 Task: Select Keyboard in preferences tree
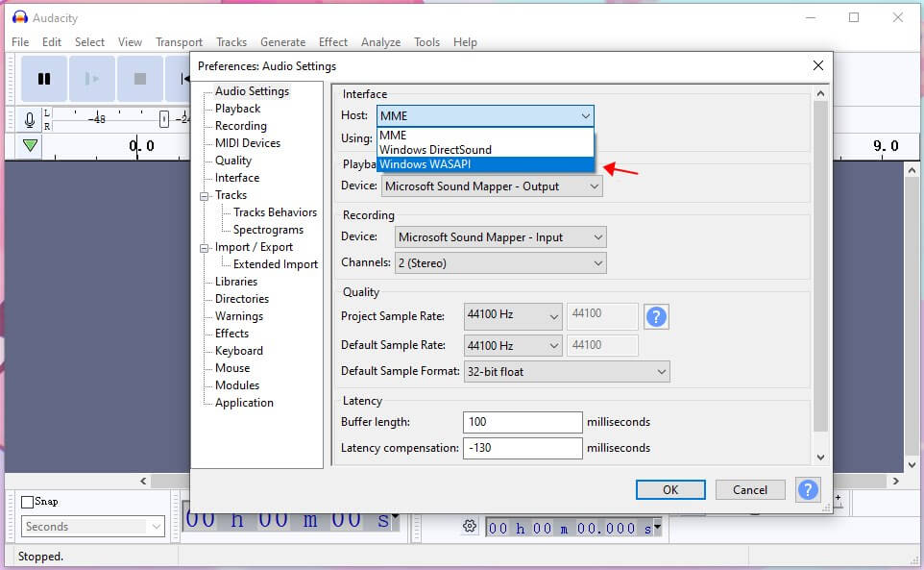[x=238, y=351]
